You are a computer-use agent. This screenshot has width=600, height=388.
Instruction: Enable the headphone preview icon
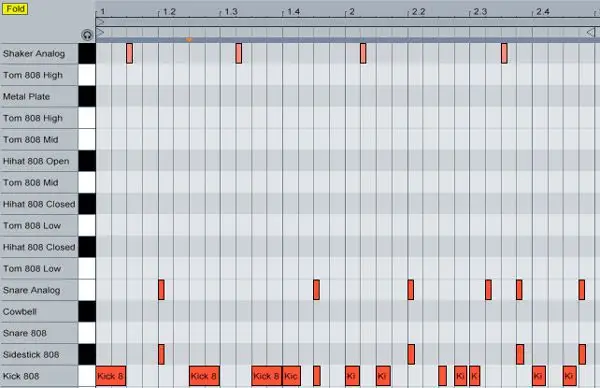[87, 35]
